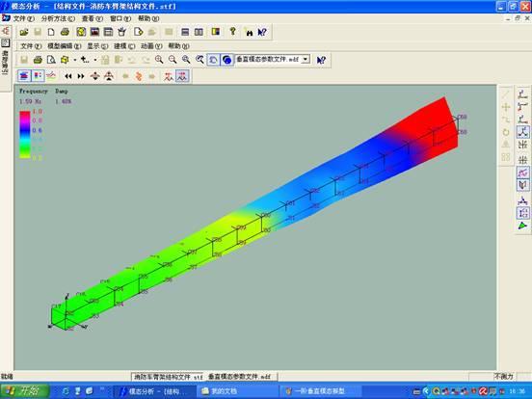
Task: Switch to 垂直模态参数文件.mdf document tab
Action: click(x=240, y=377)
